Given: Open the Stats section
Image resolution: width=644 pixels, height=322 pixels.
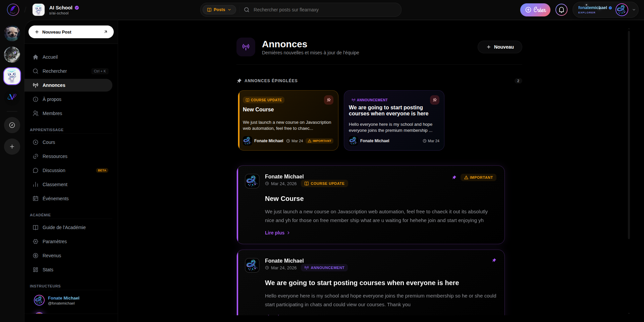Looking at the screenshot, I should point(48,270).
